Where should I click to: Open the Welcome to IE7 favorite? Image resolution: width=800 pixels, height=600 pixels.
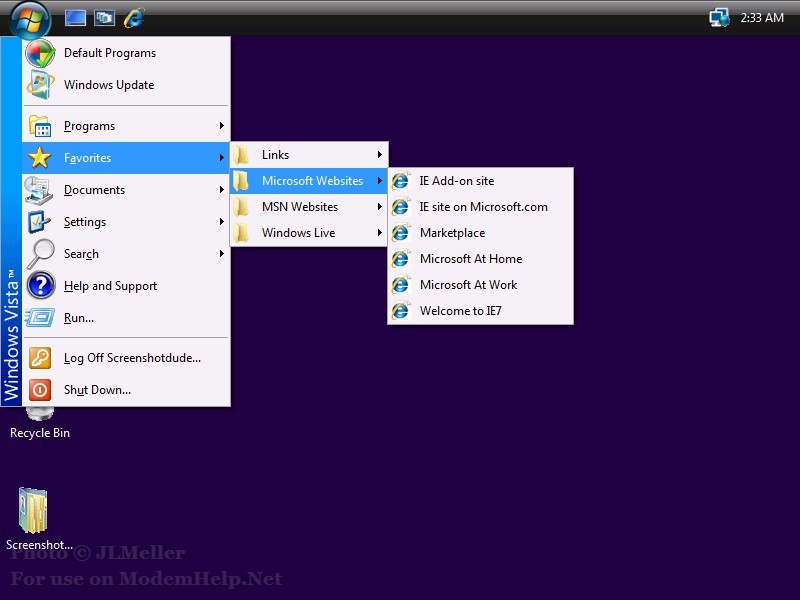(481, 311)
